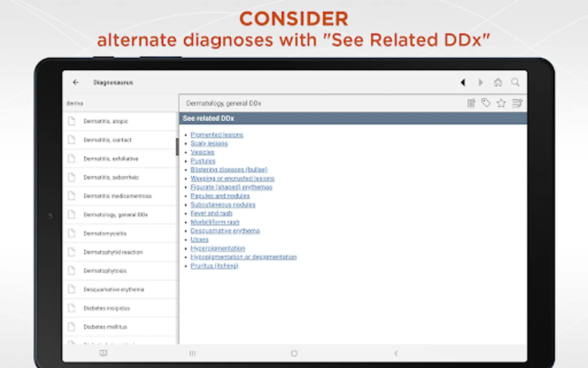Select Desquamative erythema list entry
This screenshot has height=368, width=588.
[120, 289]
